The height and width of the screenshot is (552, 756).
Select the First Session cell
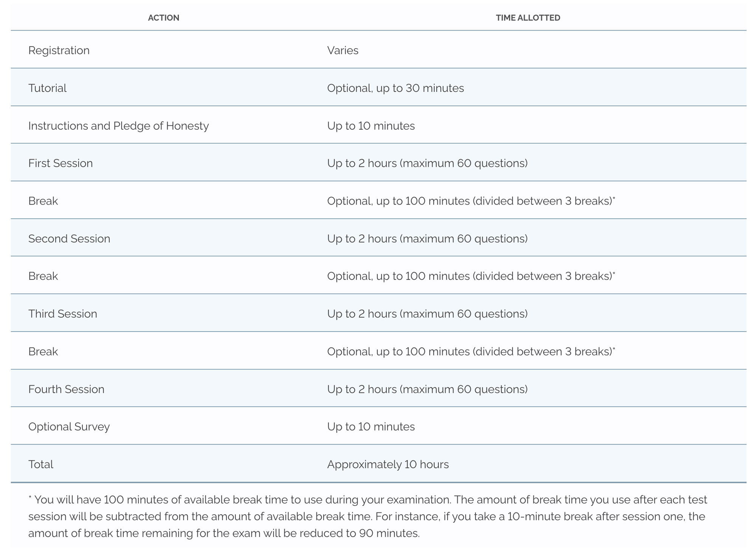[x=60, y=163]
